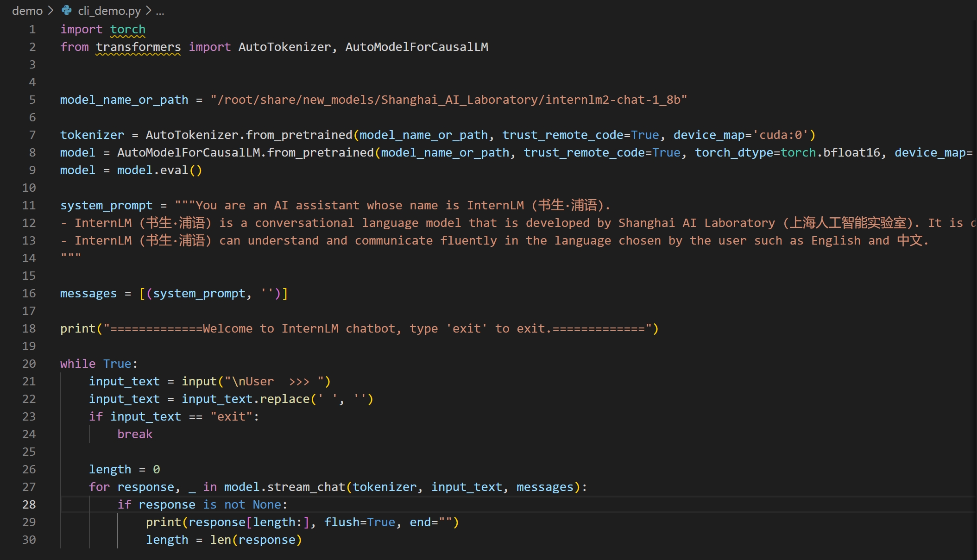This screenshot has width=977, height=560.
Task: Click the system_prompt variable on line 11
Action: pos(106,205)
